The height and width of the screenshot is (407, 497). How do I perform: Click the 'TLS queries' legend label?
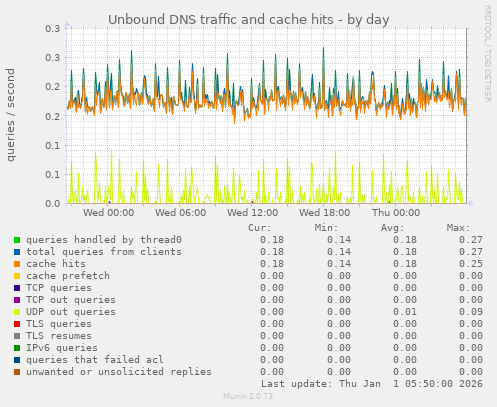[59, 324]
